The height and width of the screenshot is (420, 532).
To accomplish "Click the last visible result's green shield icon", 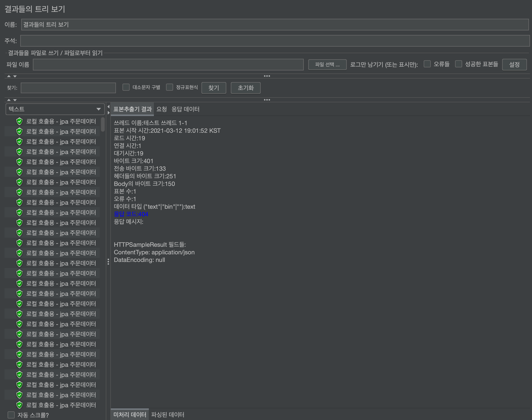I will (x=19, y=405).
